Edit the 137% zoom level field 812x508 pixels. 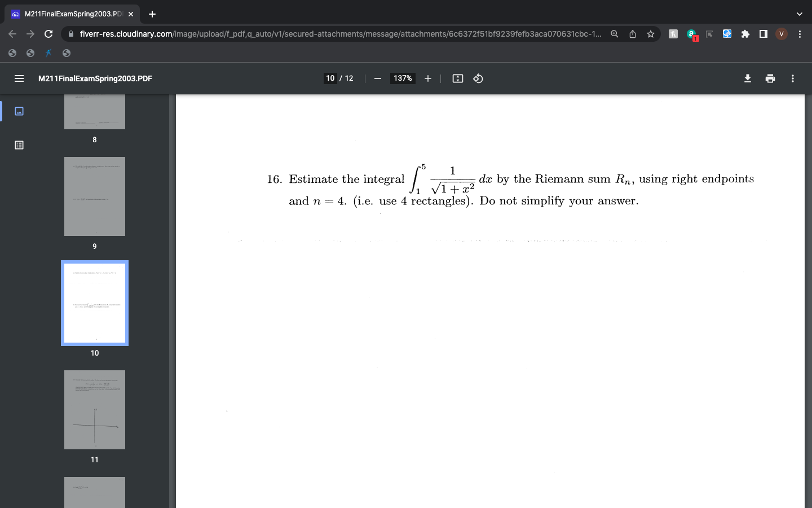[403, 78]
